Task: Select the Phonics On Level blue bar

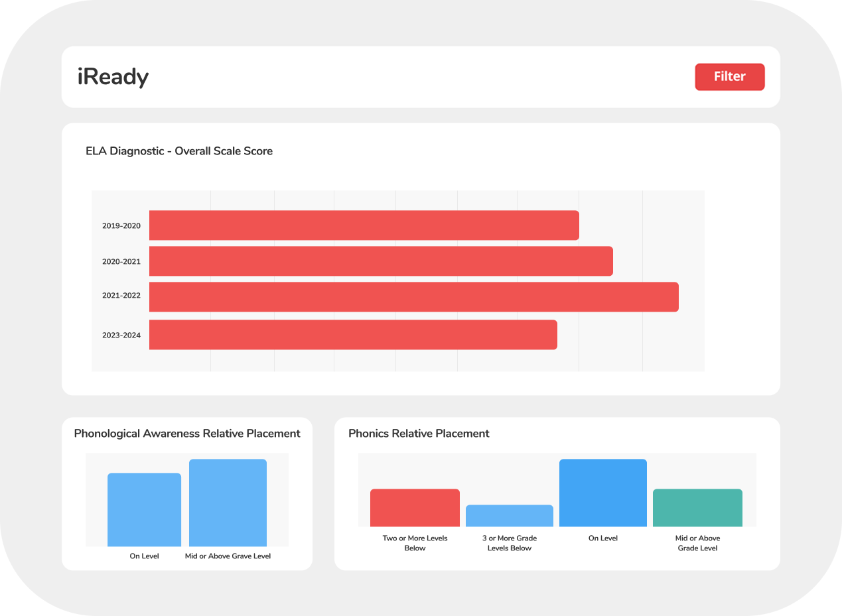Action: click(x=602, y=493)
